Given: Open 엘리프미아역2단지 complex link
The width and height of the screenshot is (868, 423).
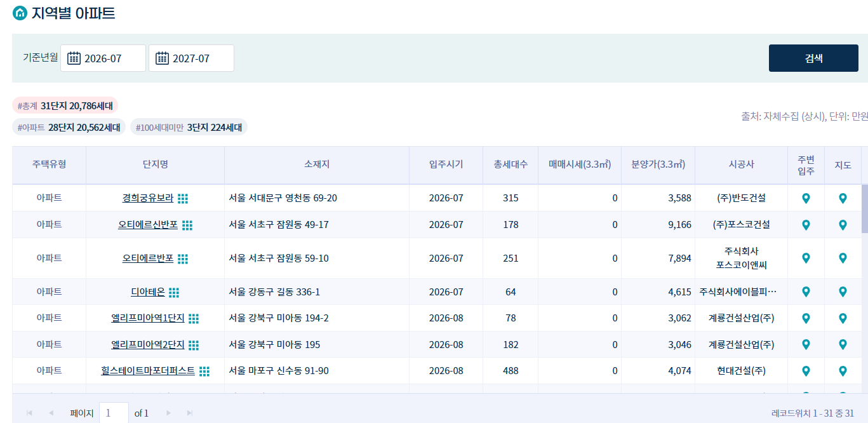Looking at the screenshot, I should coord(148,345).
